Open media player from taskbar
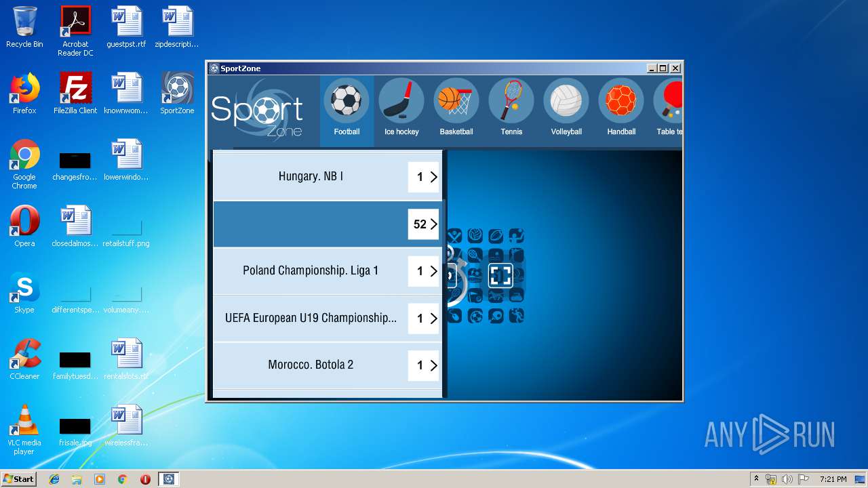The height and width of the screenshot is (488, 868). tap(100, 479)
